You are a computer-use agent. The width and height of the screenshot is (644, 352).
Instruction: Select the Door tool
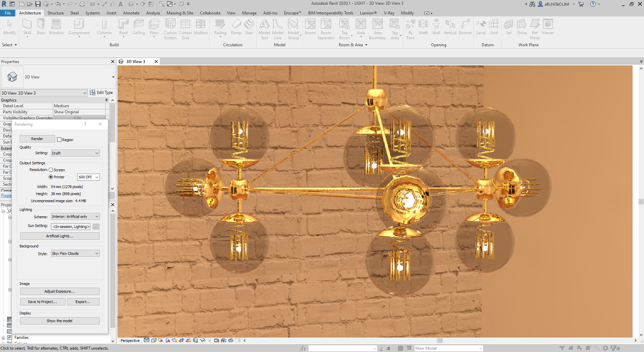pyautogui.click(x=41, y=27)
